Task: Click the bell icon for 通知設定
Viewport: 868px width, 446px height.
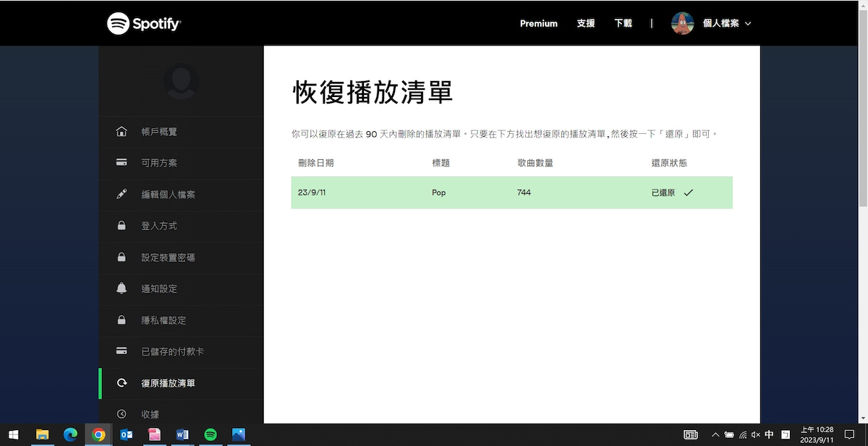Action: (122, 289)
